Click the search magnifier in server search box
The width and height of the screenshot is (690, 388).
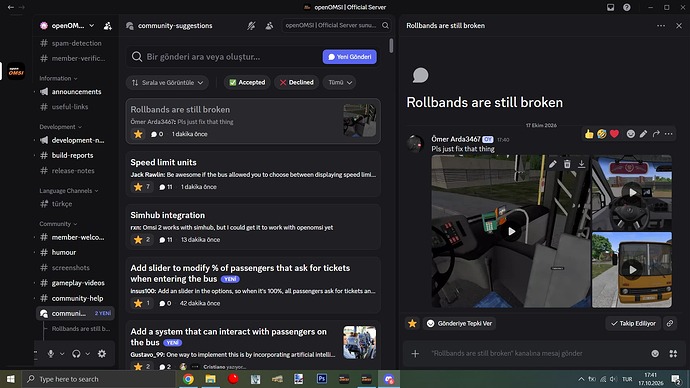pyautogui.click(x=385, y=26)
